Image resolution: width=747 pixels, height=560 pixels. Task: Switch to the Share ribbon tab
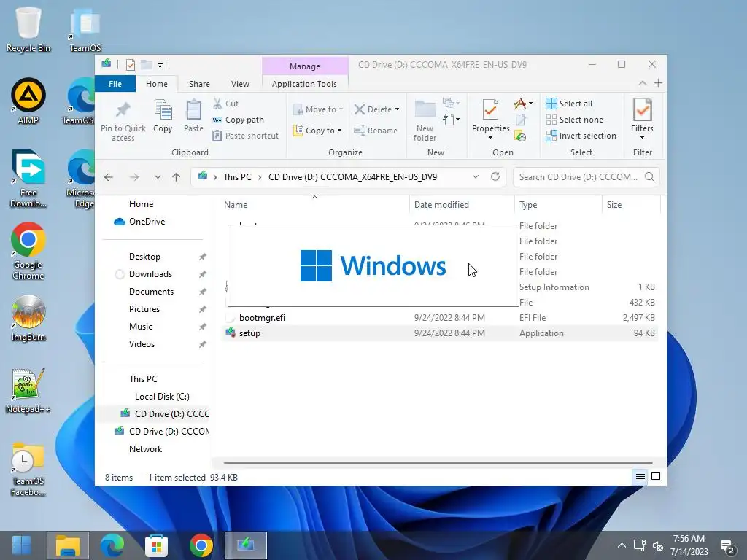pos(199,84)
